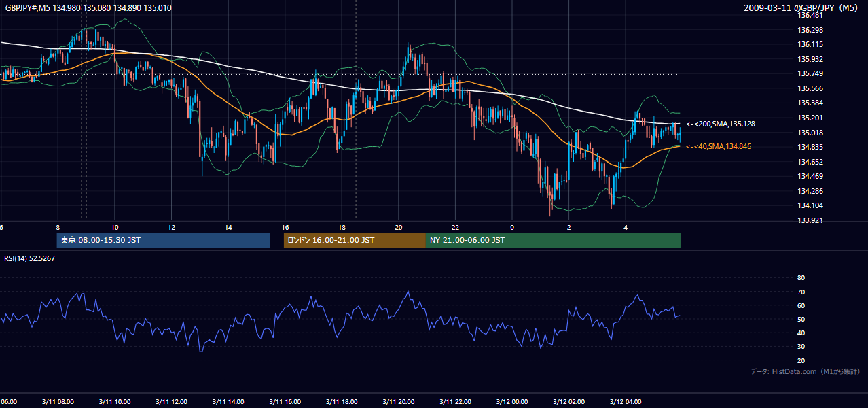This screenshot has height=408, width=868.
Task: Click the RSI 80 level label
Action: (801, 278)
